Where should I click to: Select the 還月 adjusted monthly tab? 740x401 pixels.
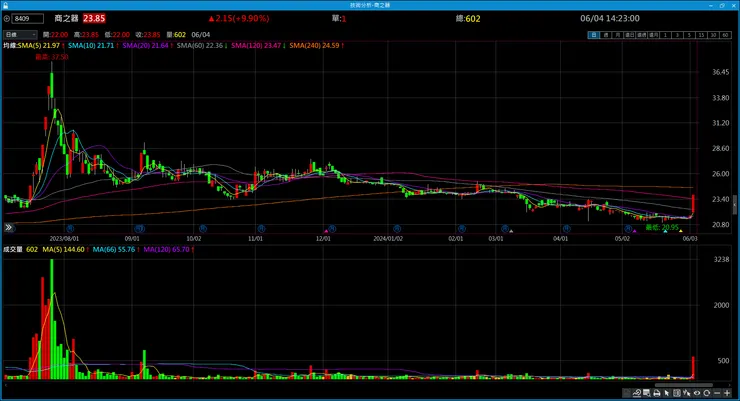pyautogui.click(x=653, y=35)
